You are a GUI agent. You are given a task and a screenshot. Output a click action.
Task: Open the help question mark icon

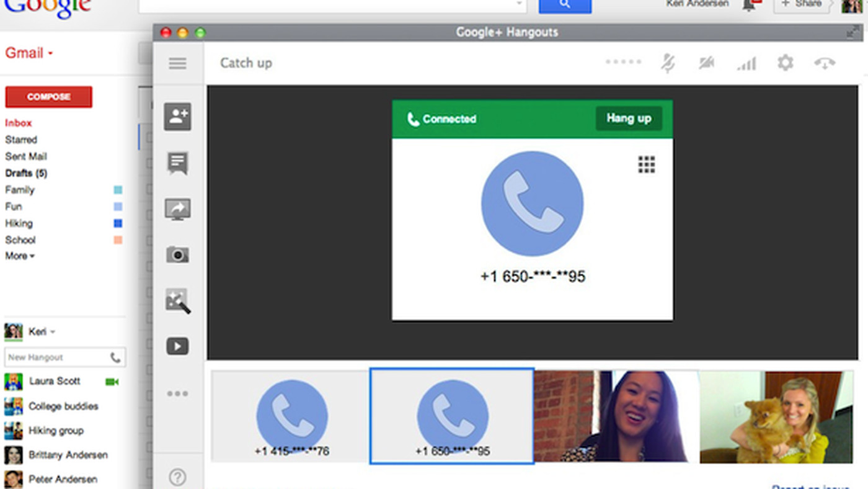click(177, 477)
